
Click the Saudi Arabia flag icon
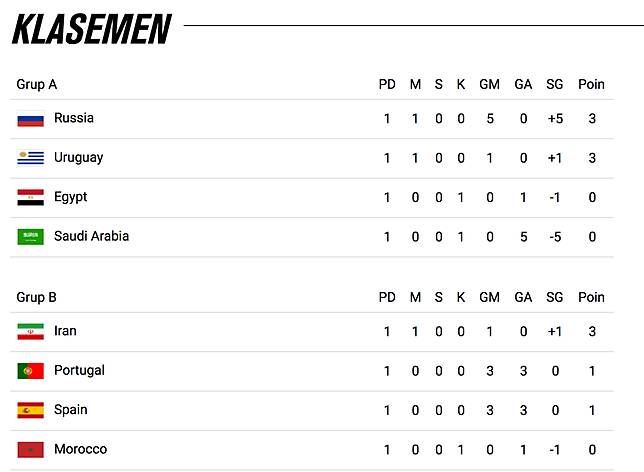[30, 237]
